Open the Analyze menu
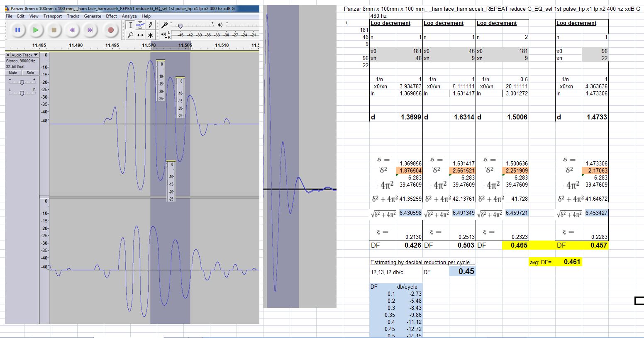The height and width of the screenshot is (338, 644). pyautogui.click(x=129, y=16)
